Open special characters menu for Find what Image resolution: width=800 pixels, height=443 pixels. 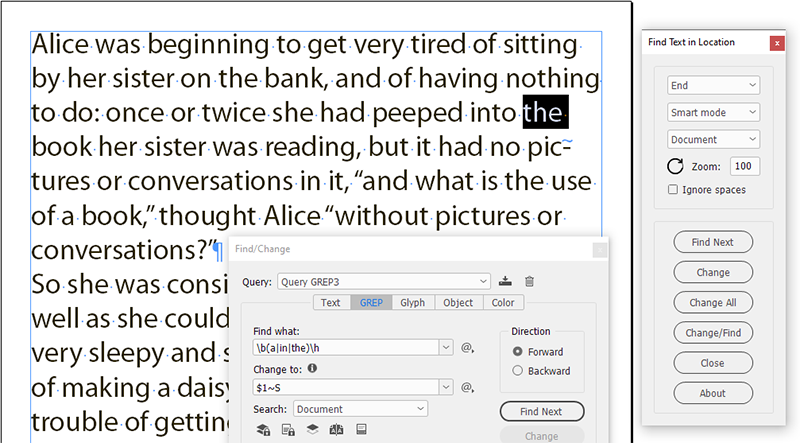467,348
